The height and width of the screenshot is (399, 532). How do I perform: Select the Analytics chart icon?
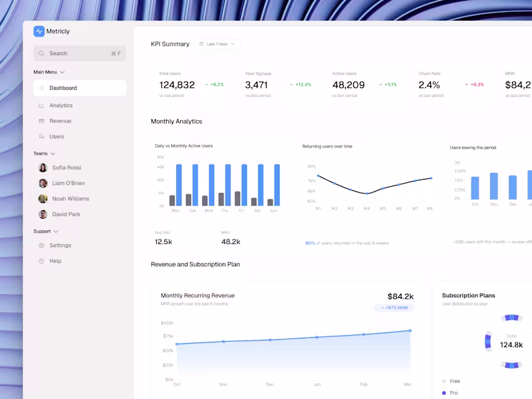click(42, 105)
